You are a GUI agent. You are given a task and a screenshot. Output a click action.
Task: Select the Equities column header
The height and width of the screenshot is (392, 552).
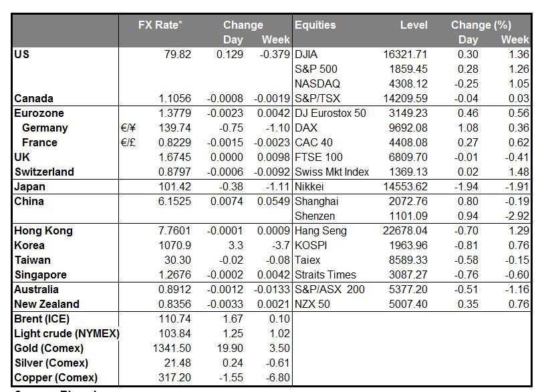[315, 25]
